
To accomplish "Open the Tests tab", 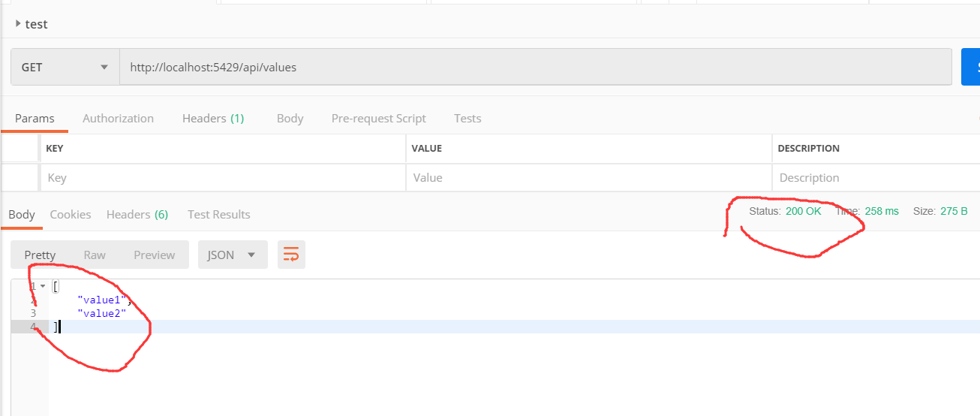I will 467,118.
